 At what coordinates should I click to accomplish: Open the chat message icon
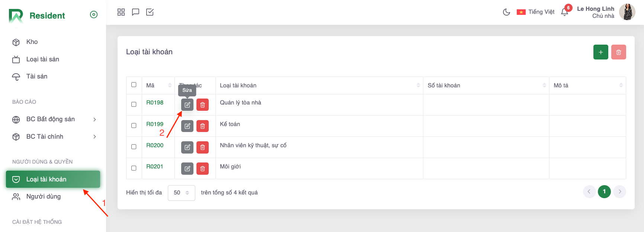[135, 12]
